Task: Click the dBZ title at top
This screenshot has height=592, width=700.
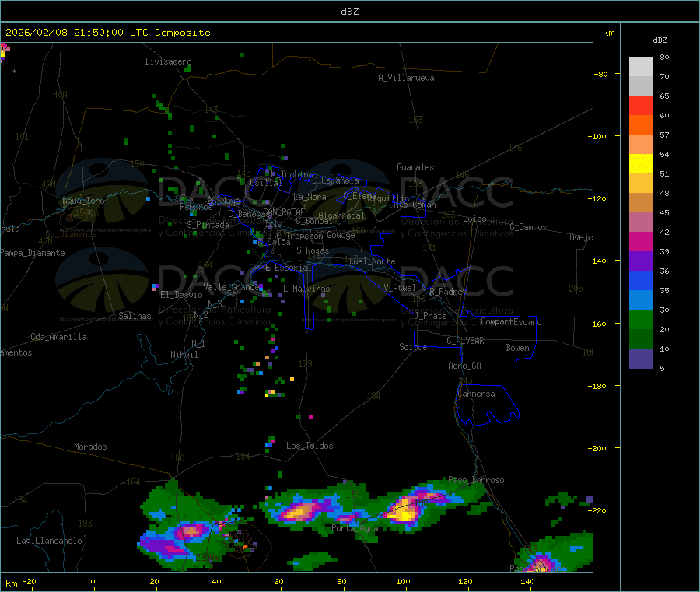Action: pos(349,11)
